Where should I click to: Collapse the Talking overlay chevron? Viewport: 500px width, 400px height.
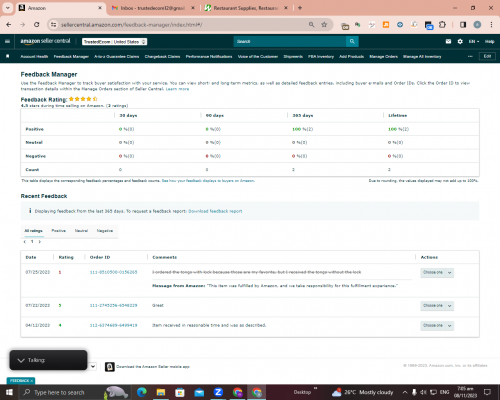pos(21,360)
